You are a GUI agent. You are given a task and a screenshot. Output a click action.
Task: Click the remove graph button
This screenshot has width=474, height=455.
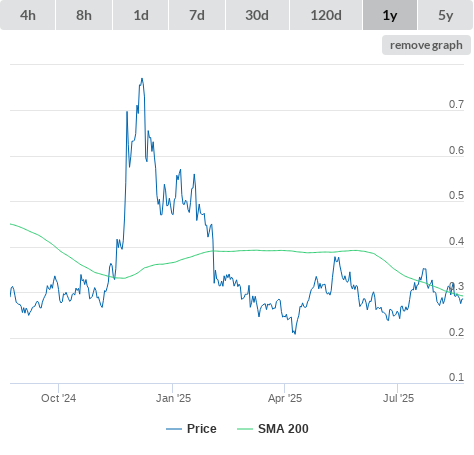[x=426, y=45]
